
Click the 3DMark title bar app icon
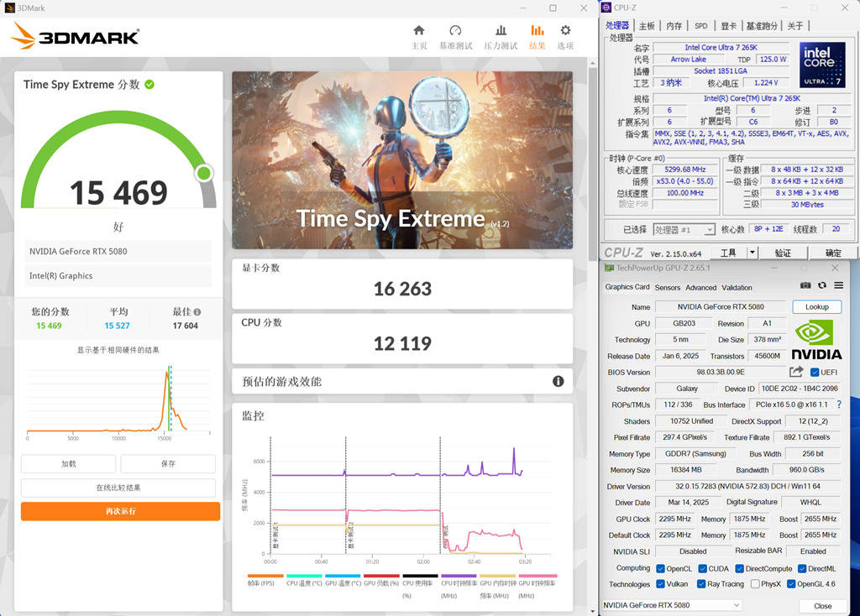(9, 8)
